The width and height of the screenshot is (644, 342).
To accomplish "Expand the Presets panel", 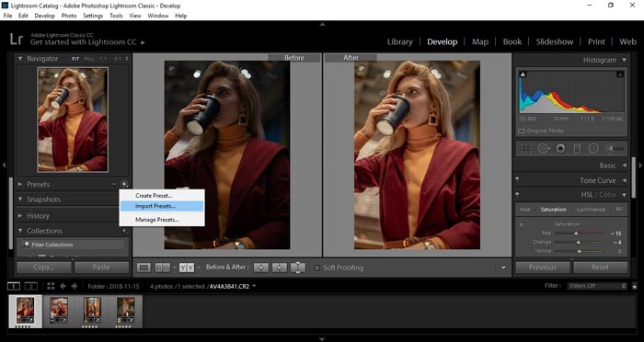I will 20,185.
